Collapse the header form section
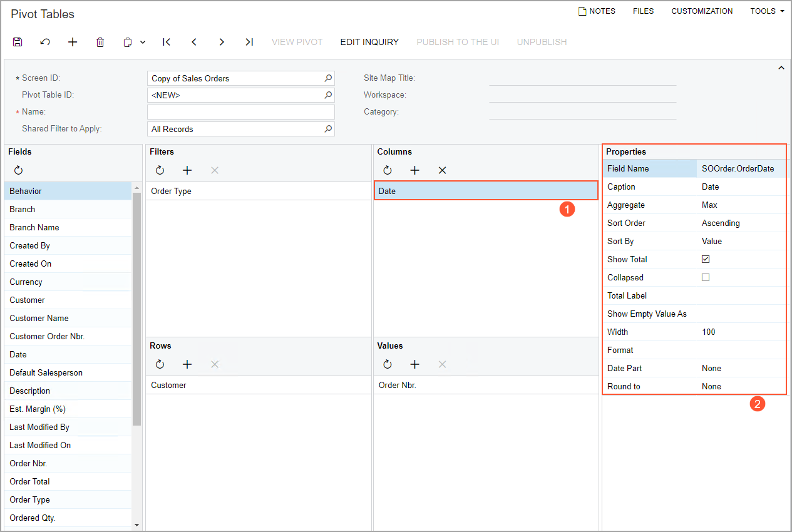This screenshot has width=792, height=532. (x=781, y=68)
